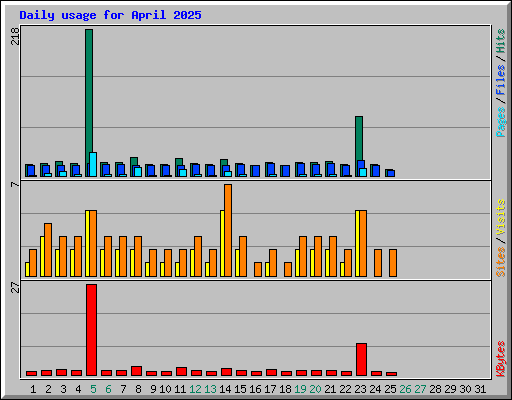Image resolution: width=512 pixels, height=400 pixels.
Task: Click the Hits legend label
Action: pos(500,41)
